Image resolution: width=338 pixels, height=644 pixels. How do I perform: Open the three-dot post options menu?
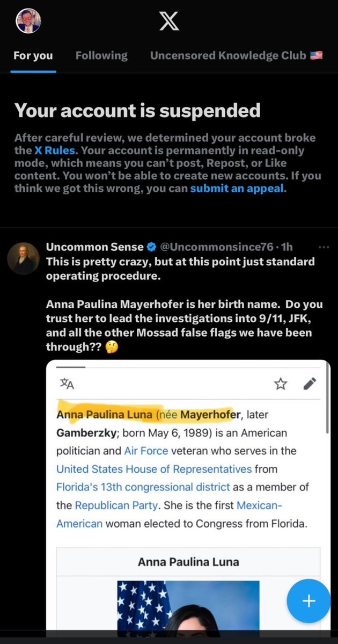click(x=324, y=247)
